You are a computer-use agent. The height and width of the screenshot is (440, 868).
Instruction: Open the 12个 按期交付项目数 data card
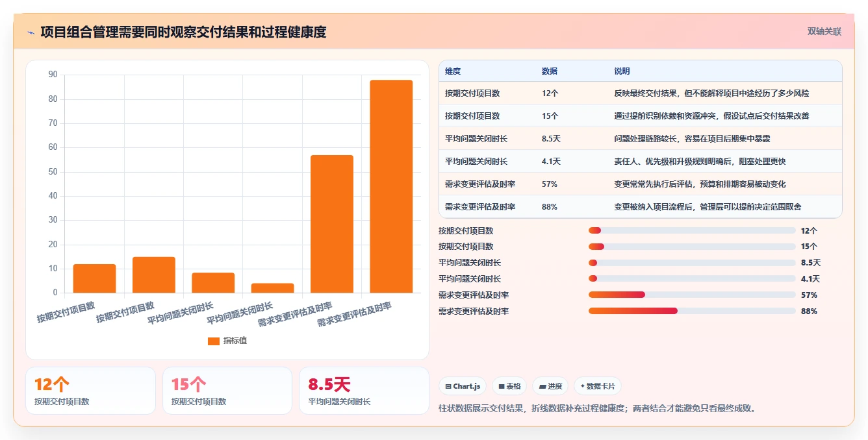90,391
